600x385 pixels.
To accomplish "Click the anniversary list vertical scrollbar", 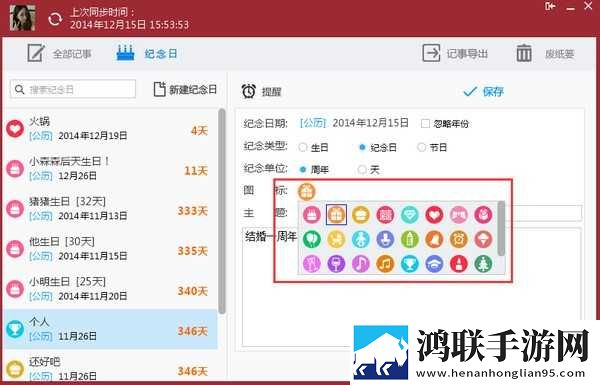I will pos(222,211).
